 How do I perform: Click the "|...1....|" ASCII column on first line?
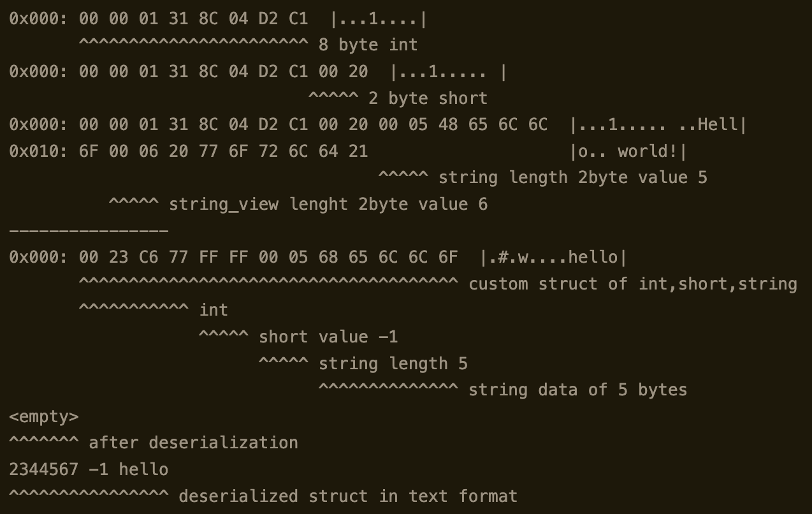pyautogui.click(x=378, y=19)
